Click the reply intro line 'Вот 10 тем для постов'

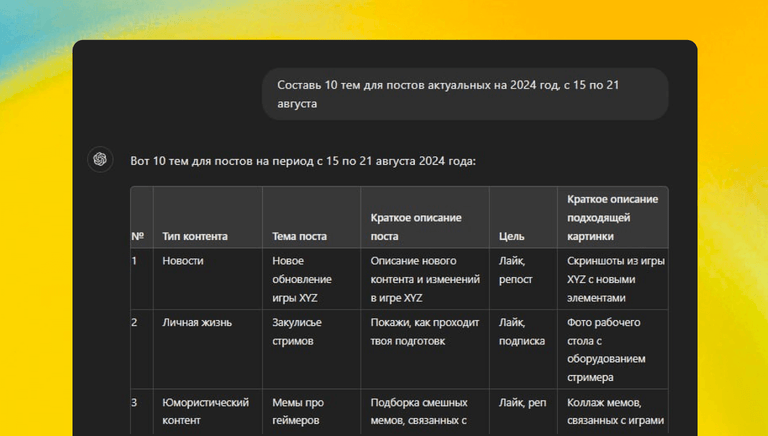[303, 161]
